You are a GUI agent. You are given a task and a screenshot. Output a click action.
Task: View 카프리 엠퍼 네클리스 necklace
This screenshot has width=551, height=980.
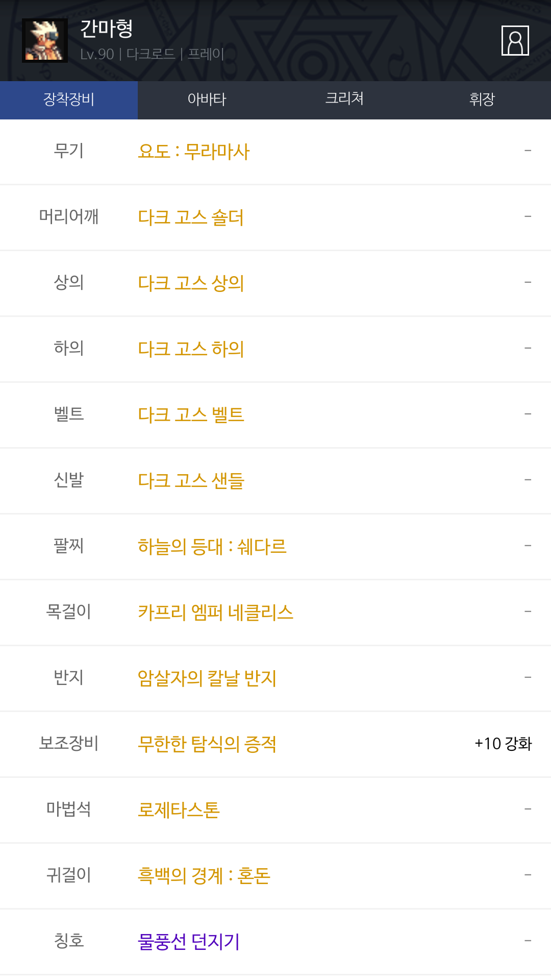coord(215,612)
